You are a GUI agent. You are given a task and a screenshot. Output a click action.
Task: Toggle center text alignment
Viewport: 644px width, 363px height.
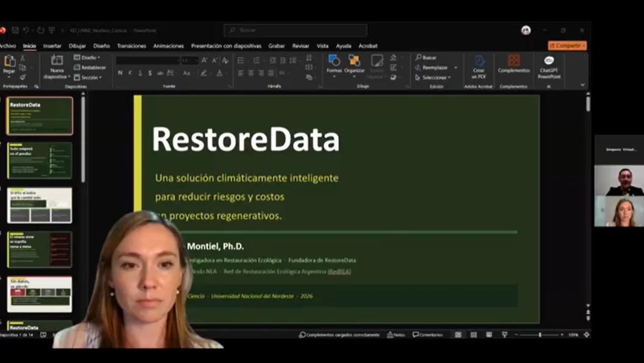coord(250,73)
